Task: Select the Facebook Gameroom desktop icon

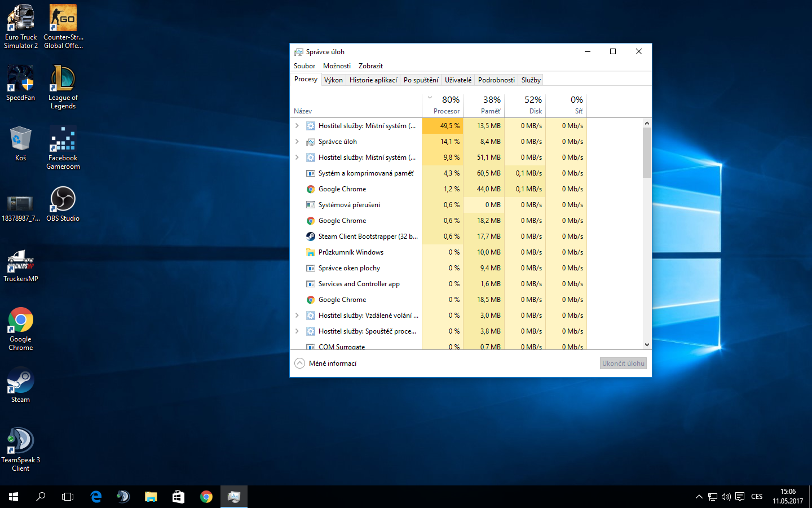Action: [63, 147]
